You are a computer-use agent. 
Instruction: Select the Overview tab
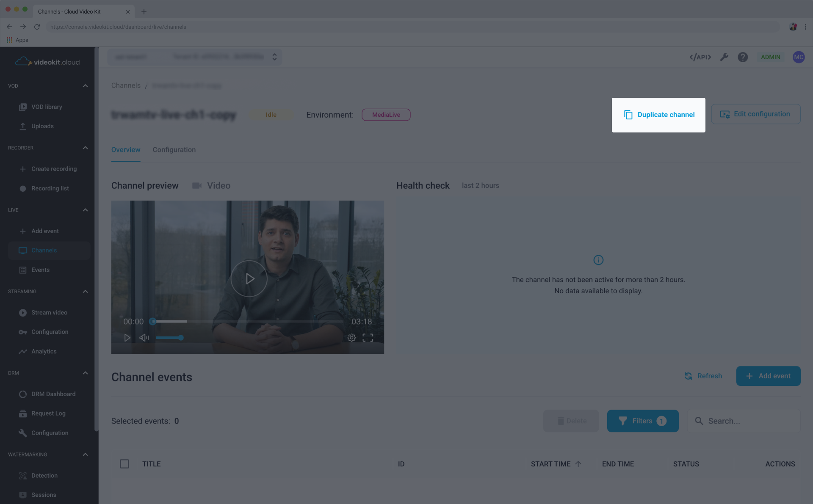click(x=126, y=149)
